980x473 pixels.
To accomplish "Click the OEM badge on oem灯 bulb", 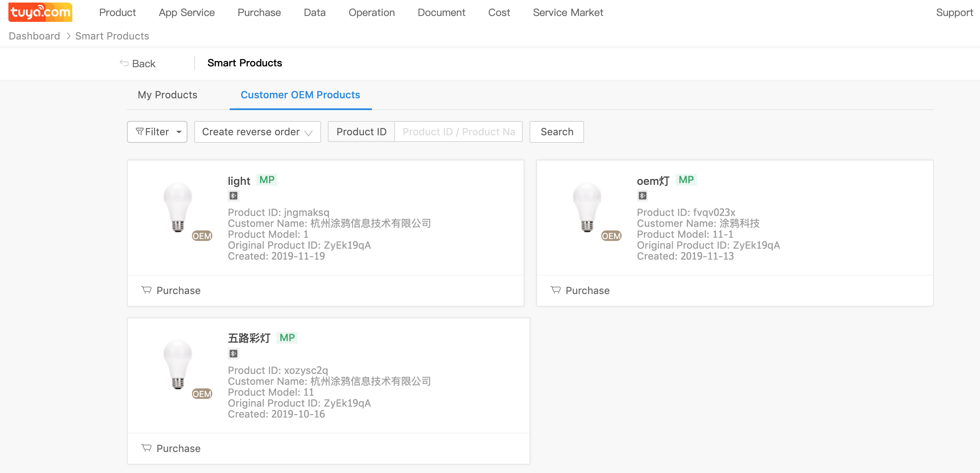I will click(611, 236).
